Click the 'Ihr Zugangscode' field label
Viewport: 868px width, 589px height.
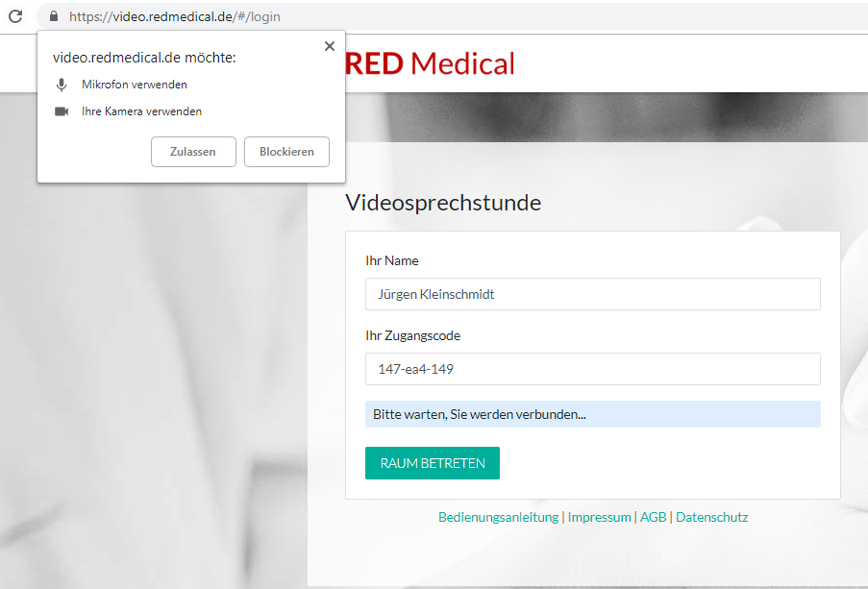coord(412,335)
